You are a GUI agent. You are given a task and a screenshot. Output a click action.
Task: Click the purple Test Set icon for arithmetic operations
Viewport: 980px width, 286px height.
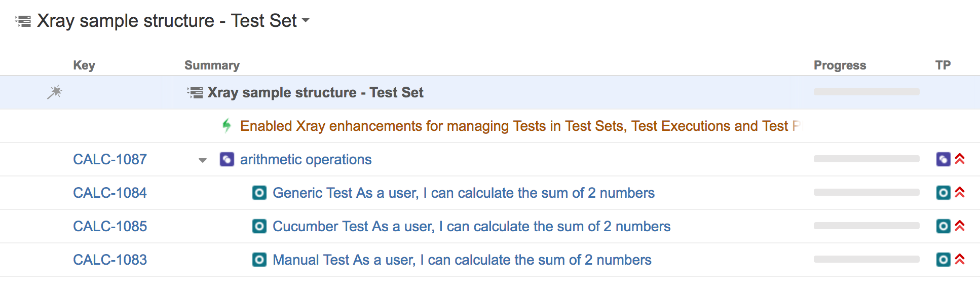pyautogui.click(x=227, y=159)
